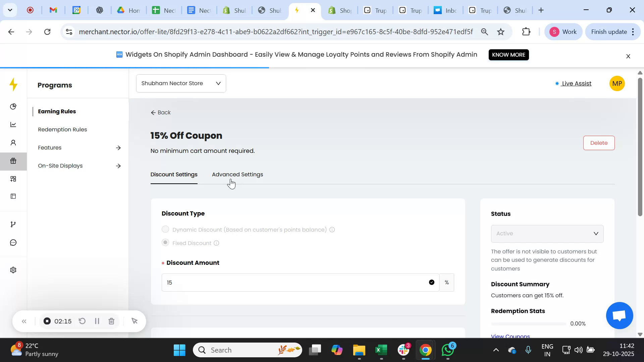Open the customers person icon in sidebar
The image size is (644, 362).
[x=13, y=142]
